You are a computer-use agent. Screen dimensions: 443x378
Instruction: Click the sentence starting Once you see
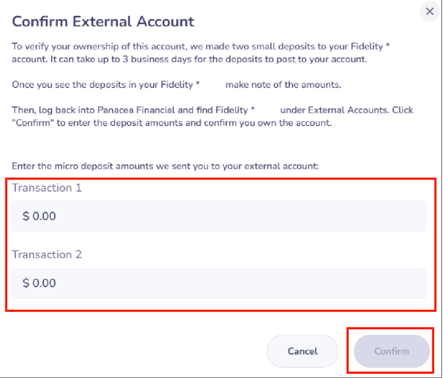176,85
